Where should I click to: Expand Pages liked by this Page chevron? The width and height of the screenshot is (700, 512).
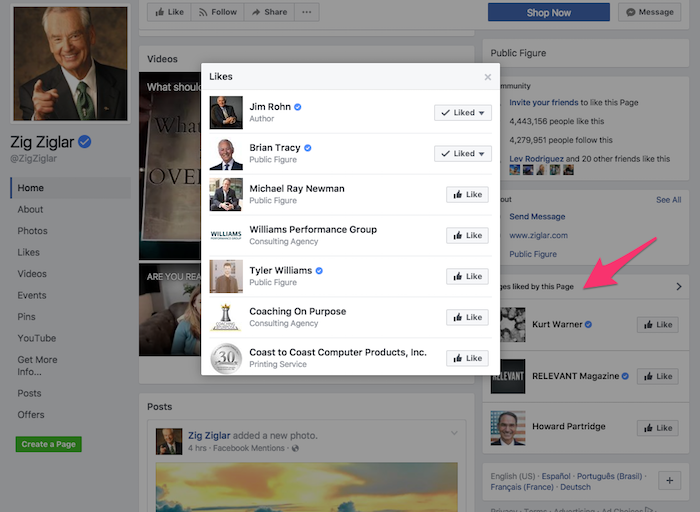[x=679, y=287]
